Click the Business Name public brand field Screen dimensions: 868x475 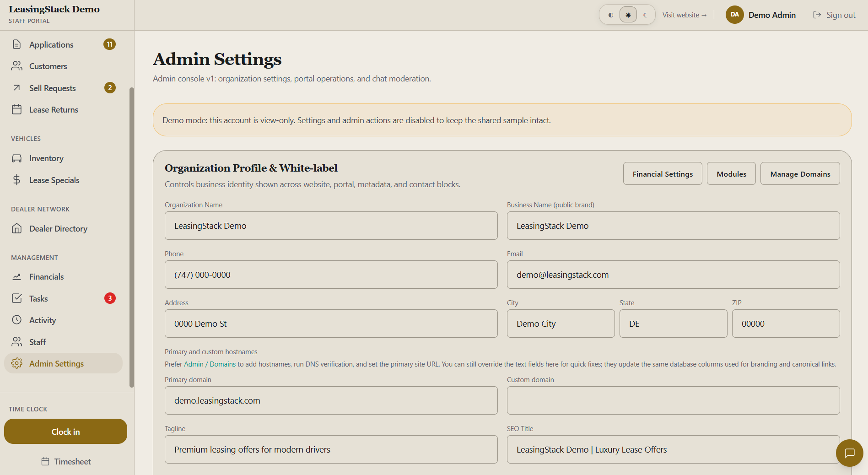[x=674, y=226]
